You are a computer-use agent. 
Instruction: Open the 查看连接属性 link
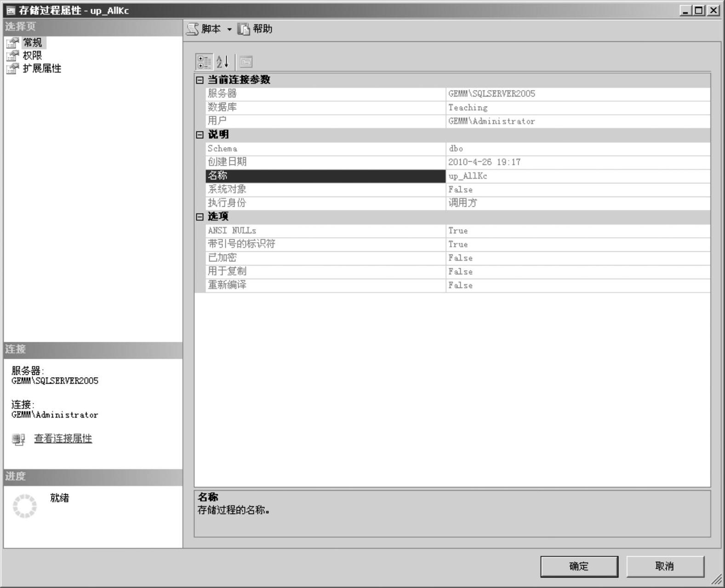63,439
